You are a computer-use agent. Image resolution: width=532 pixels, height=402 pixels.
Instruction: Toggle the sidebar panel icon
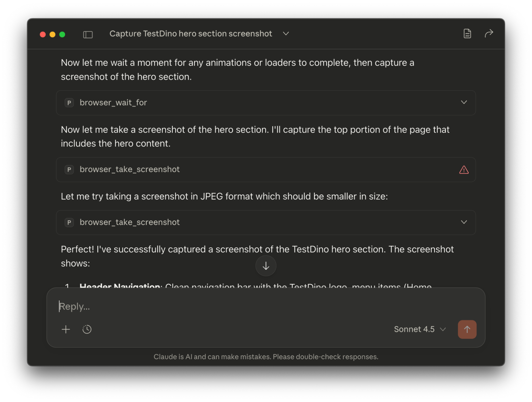(88, 34)
